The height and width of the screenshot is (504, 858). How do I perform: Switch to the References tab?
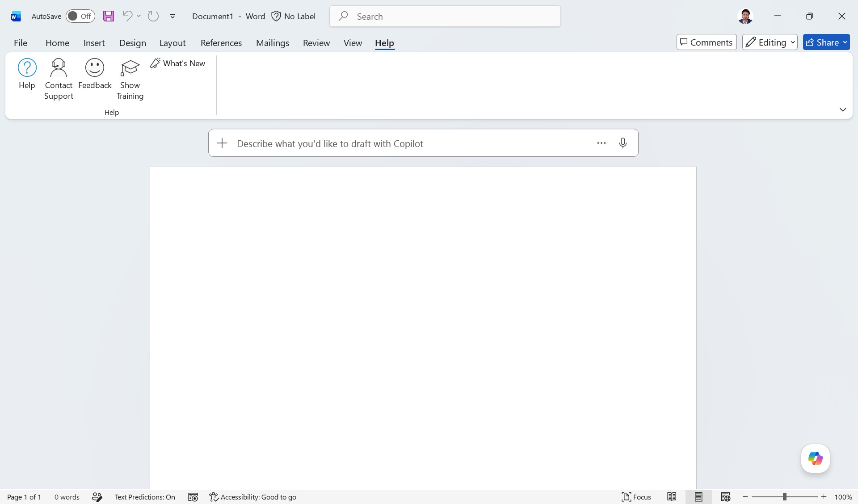221,42
